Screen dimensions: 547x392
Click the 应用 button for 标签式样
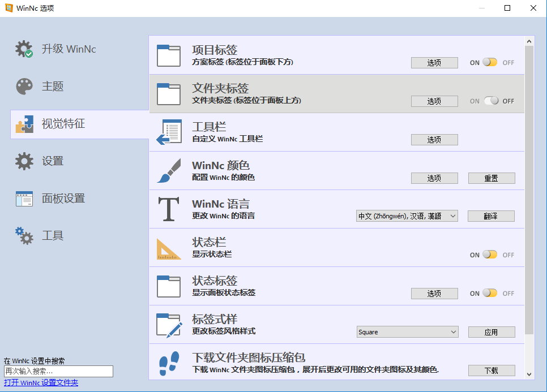point(492,332)
